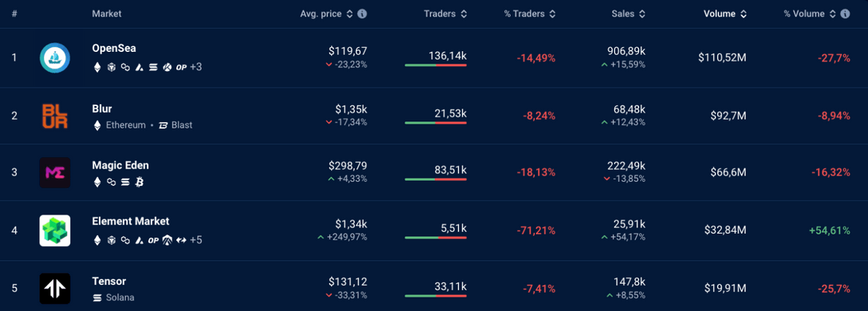This screenshot has width=868, height=311.
Task: Sort by the % Traders column header
Action: [x=530, y=14]
